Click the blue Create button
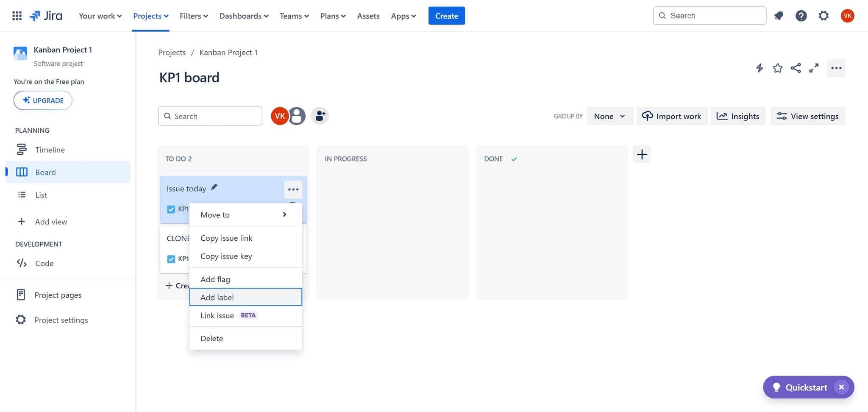 tap(446, 16)
